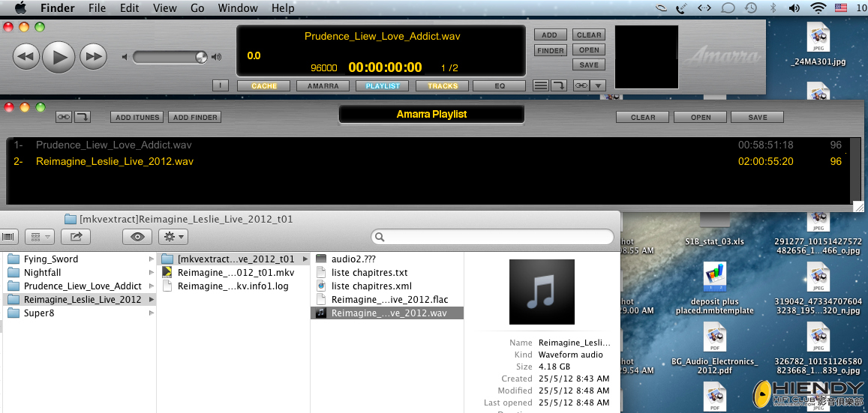The height and width of the screenshot is (413, 868).
Task: Click SAVE in the Amarra Playlist window
Action: click(x=757, y=117)
